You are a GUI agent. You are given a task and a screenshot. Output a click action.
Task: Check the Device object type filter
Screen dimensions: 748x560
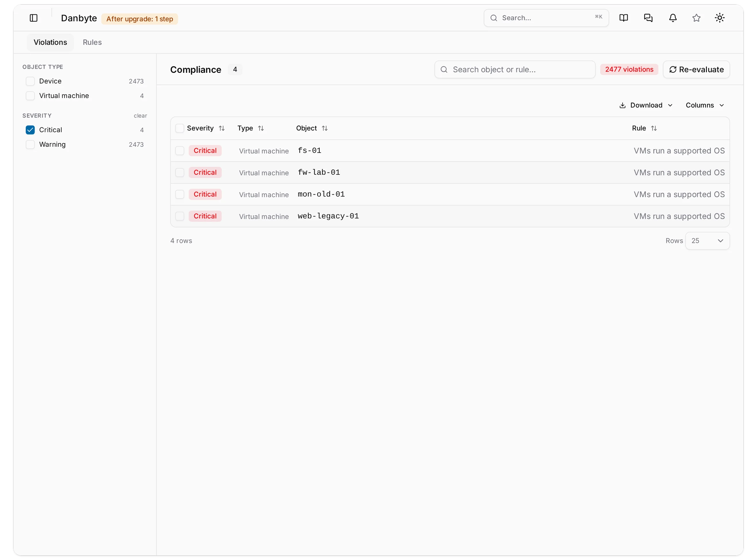pos(30,81)
